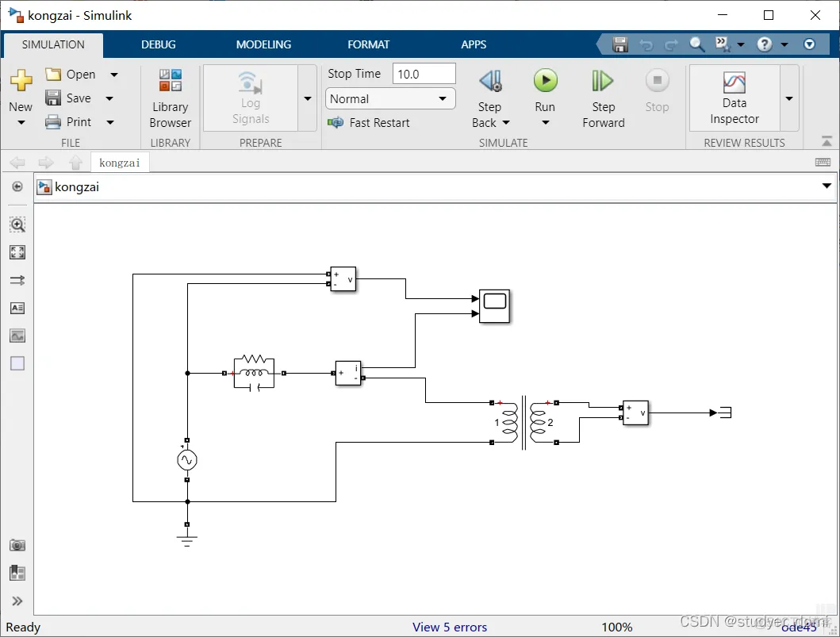Viewport: 840px width, 637px height.
Task: Open the Library Browser
Action: pos(170,99)
